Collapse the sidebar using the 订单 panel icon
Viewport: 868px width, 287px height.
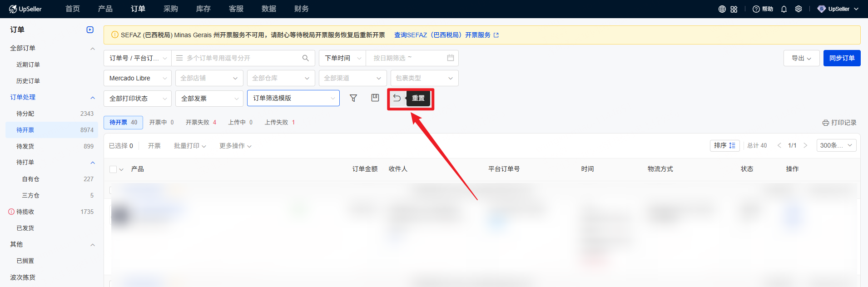tap(90, 30)
